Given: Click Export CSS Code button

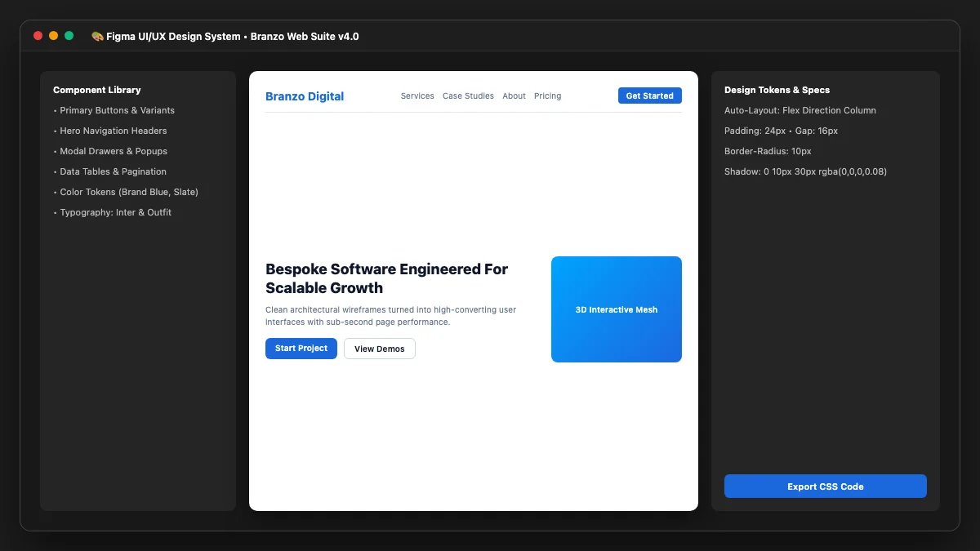Looking at the screenshot, I should (x=826, y=487).
